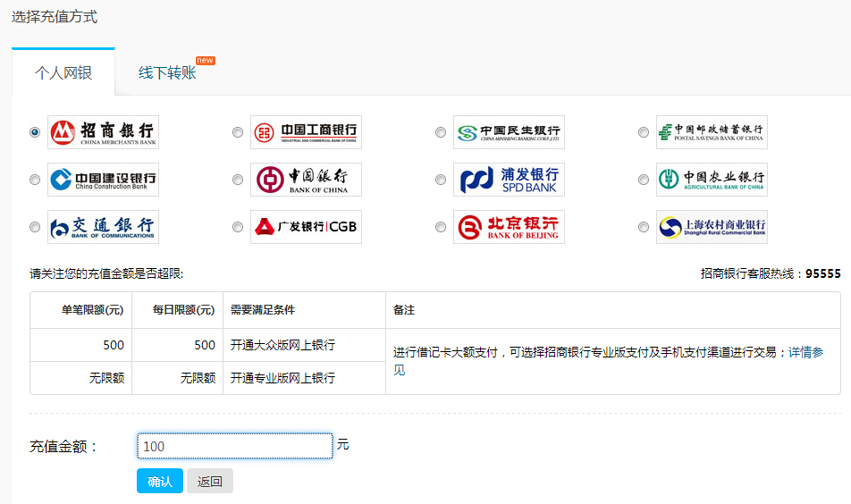Screen dimensions: 851x504
Task: Click the Bank of Communications logo
Action: tap(103, 227)
